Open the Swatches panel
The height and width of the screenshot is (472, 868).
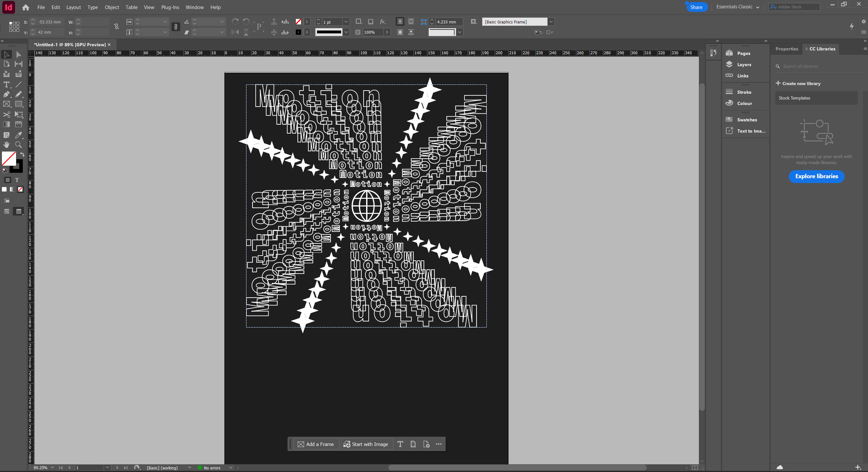[x=747, y=120]
